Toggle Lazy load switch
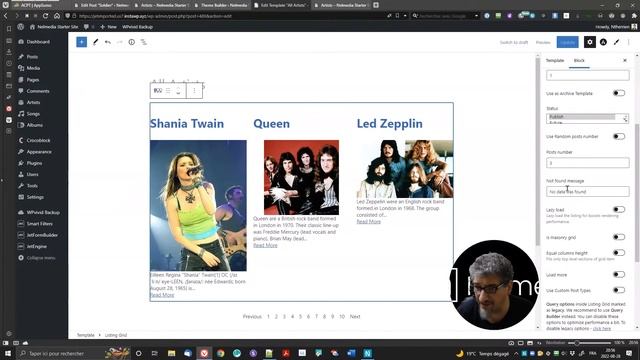640x360 pixels. pyautogui.click(x=619, y=209)
